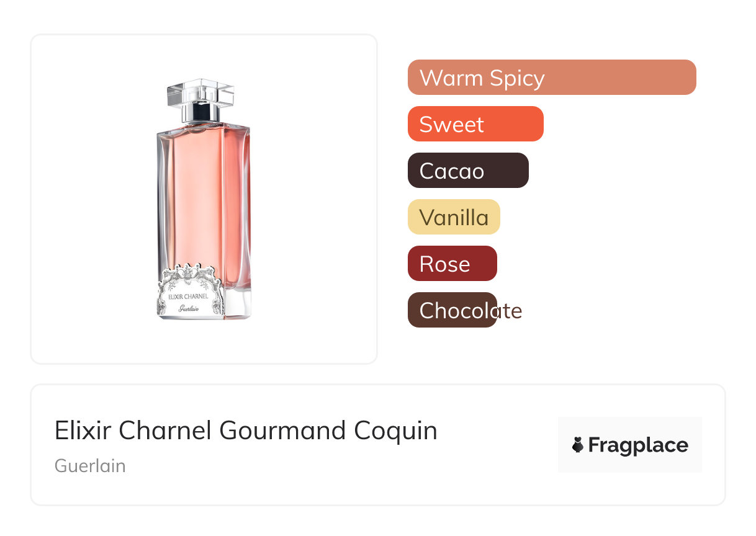Click the Guerlain brand name below the title
The width and height of the screenshot is (756, 536).
coord(90,466)
